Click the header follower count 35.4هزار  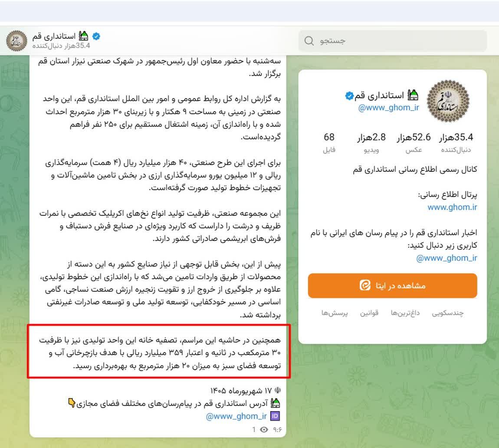pos(61,46)
